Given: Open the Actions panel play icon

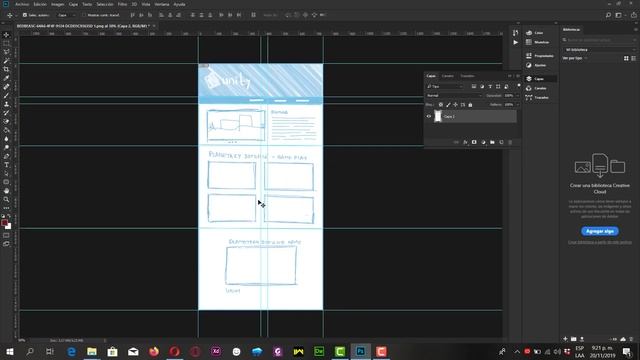Looking at the screenshot, I should 516,42.
